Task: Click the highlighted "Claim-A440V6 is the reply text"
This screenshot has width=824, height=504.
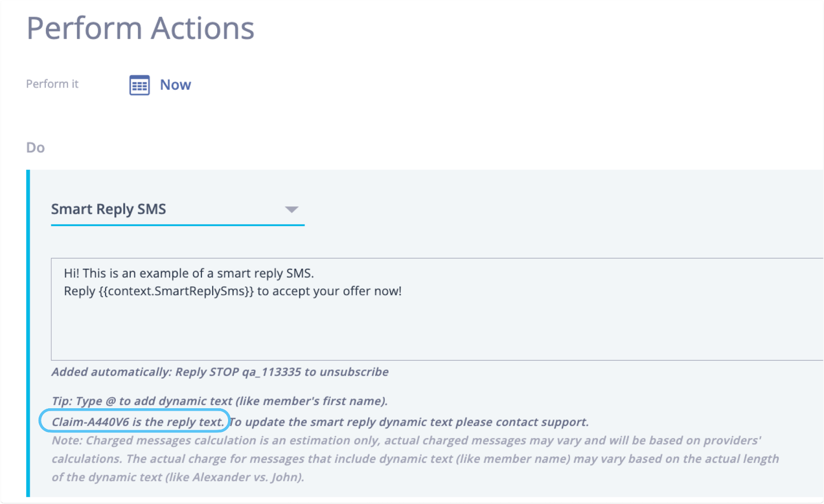Action: pos(137,422)
